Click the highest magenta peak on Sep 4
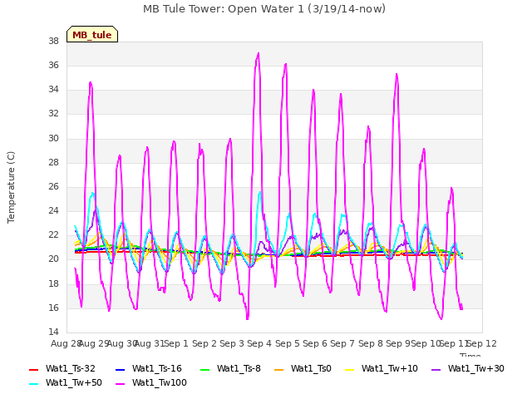The image size is (532, 399). click(259, 53)
